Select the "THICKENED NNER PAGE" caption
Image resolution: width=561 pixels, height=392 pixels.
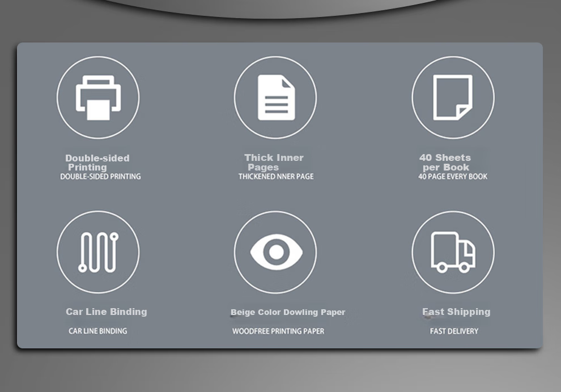click(x=276, y=177)
